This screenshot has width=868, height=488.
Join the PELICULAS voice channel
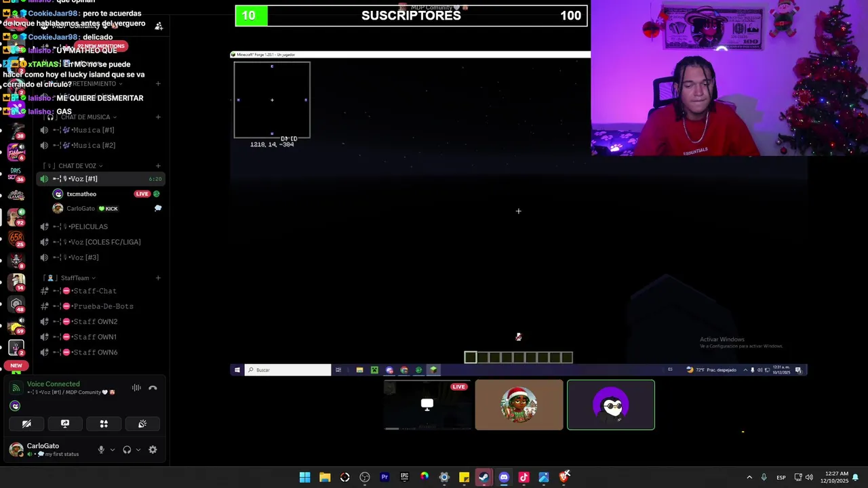coord(100,227)
